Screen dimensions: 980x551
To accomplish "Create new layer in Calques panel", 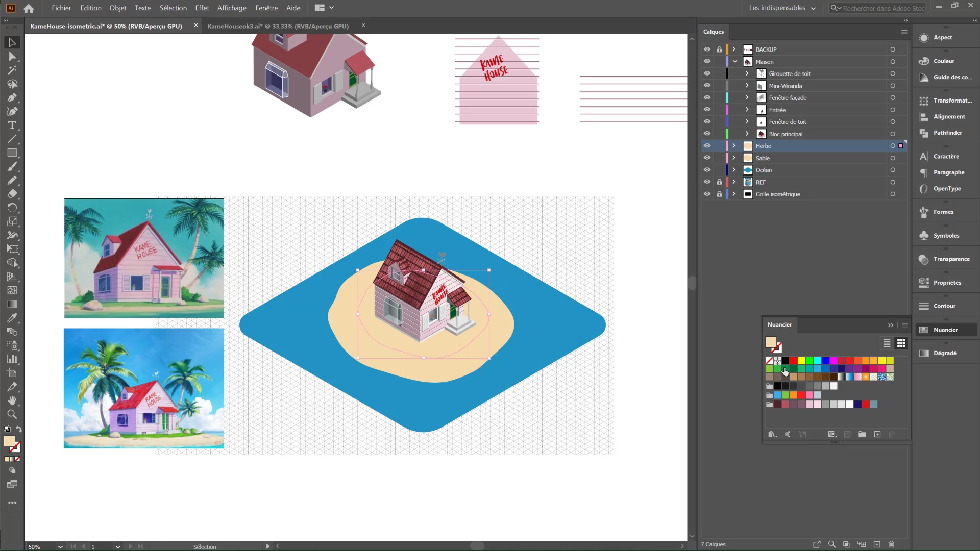I will click(x=877, y=544).
